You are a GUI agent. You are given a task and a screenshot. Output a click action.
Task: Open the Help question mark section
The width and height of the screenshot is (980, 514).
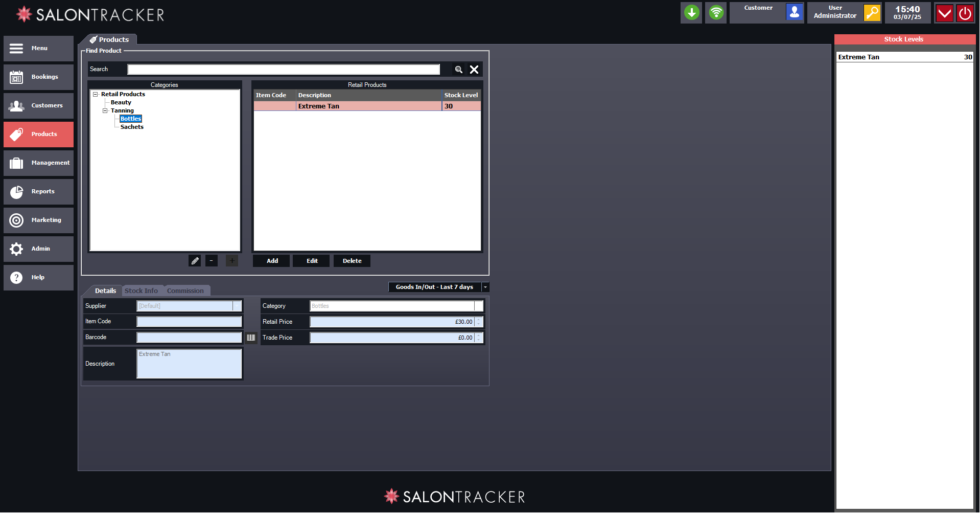pyautogui.click(x=38, y=278)
